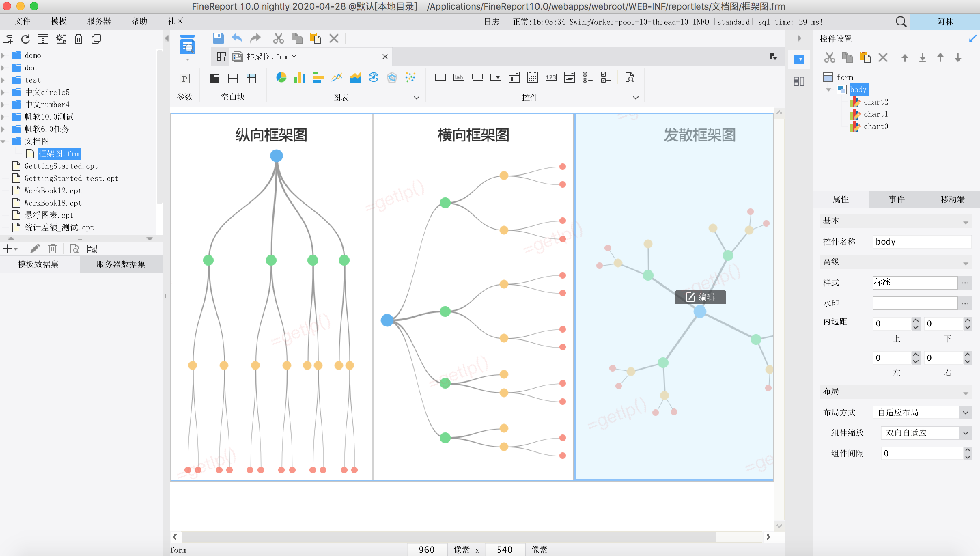The image size is (980, 556).
Task: Click the undo arrow in the toolbar
Action: tap(237, 38)
